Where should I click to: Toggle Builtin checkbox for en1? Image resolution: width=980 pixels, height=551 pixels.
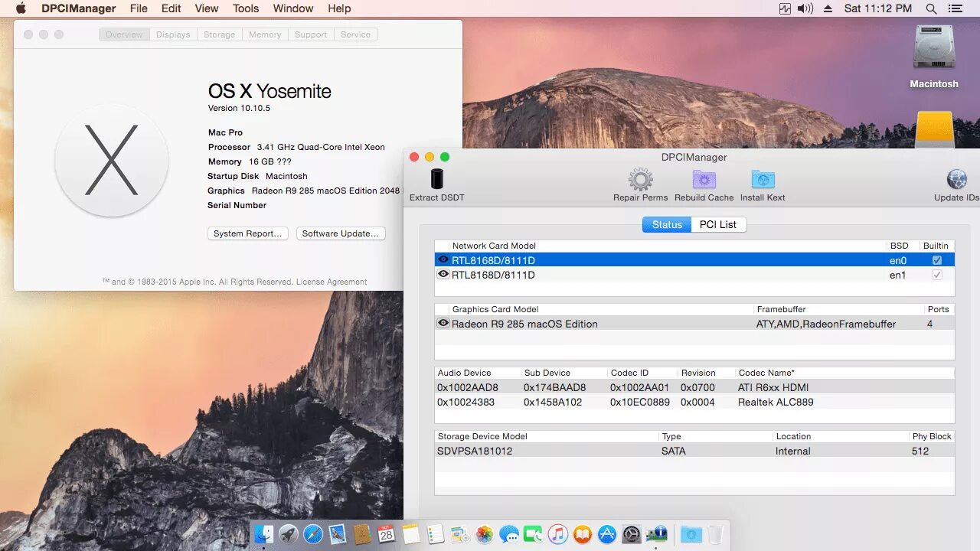pyautogui.click(x=936, y=275)
